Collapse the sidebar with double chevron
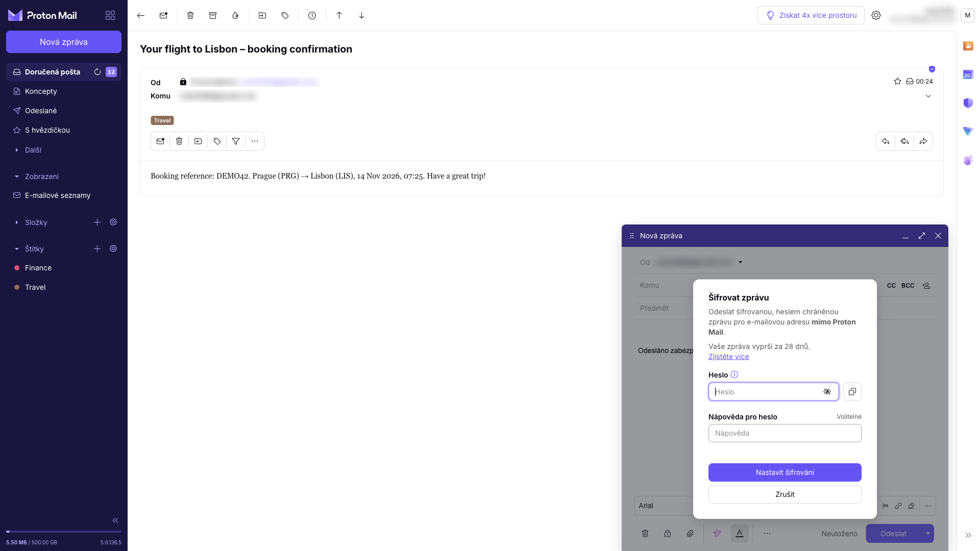Screen dimensions: 980x551 (x=115, y=520)
